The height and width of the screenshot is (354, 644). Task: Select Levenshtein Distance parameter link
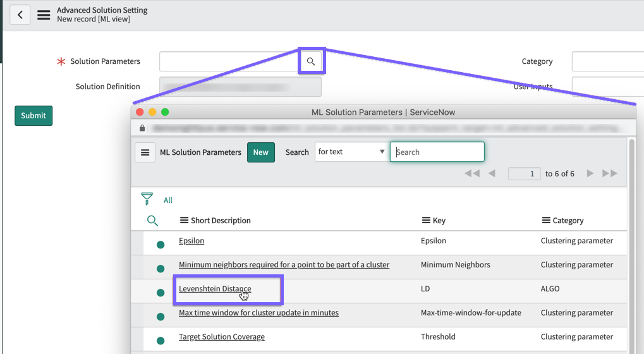[215, 289]
